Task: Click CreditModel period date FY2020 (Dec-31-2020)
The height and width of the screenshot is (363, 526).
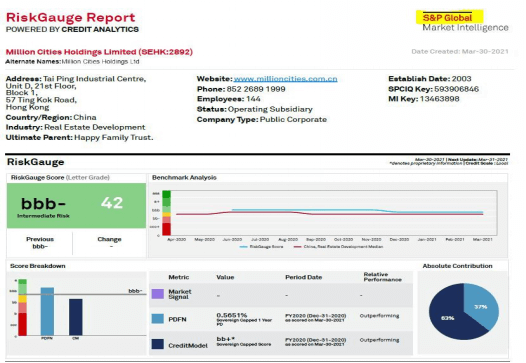Action: 316,340
